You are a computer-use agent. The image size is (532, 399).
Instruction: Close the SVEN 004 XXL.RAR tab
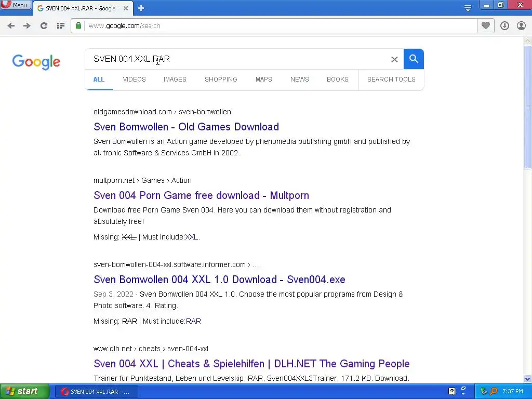(126, 8)
